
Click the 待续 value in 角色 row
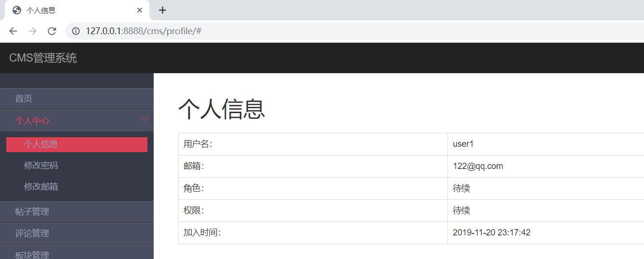pyautogui.click(x=461, y=188)
